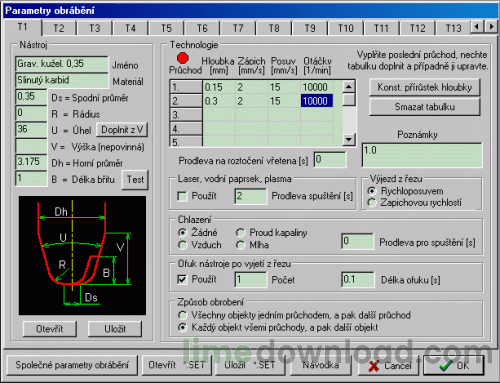Open the T5 tool tab
Viewport: 500px width, 383px height.
point(166,28)
